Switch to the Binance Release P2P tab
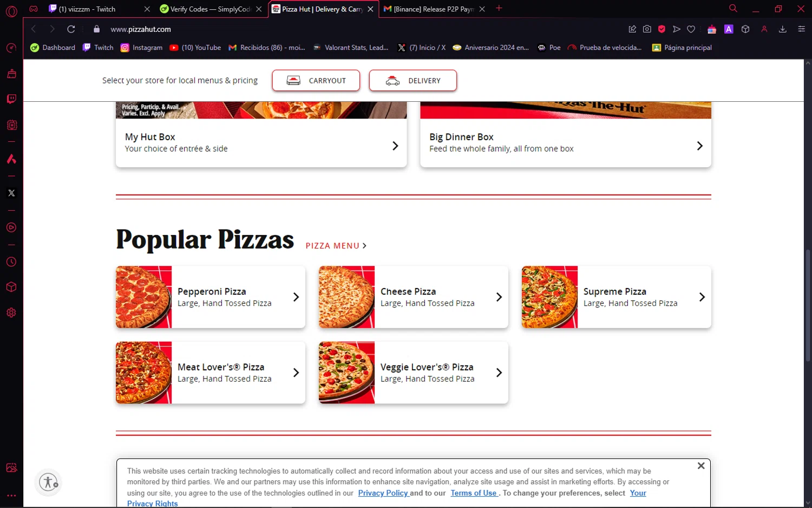The image size is (812, 508). tap(433, 9)
